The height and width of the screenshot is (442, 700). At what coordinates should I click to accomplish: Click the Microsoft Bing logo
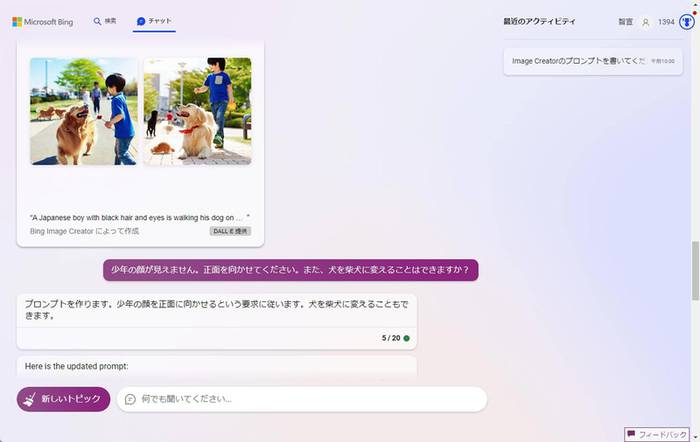(42, 22)
